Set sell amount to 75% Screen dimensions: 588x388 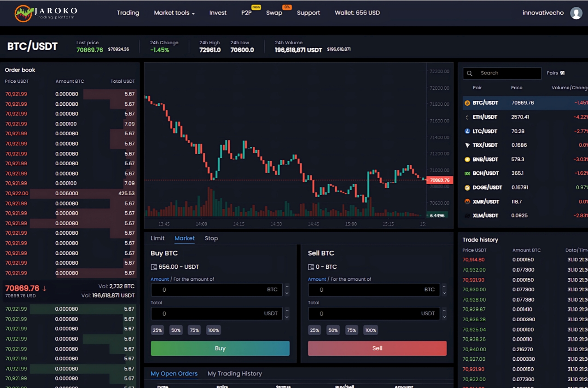pyautogui.click(x=351, y=330)
